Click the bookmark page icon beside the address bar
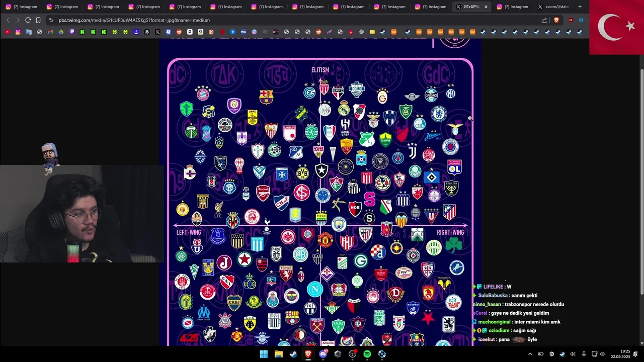Image resolution: width=644 pixels, height=362 pixels. click(x=38, y=20)
